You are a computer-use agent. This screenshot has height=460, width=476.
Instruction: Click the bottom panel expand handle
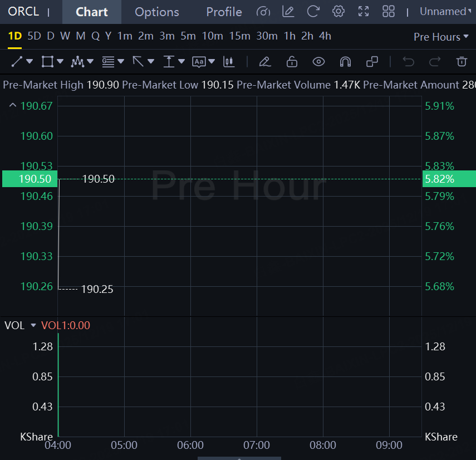pyautogui.click(x=239, y=458)
